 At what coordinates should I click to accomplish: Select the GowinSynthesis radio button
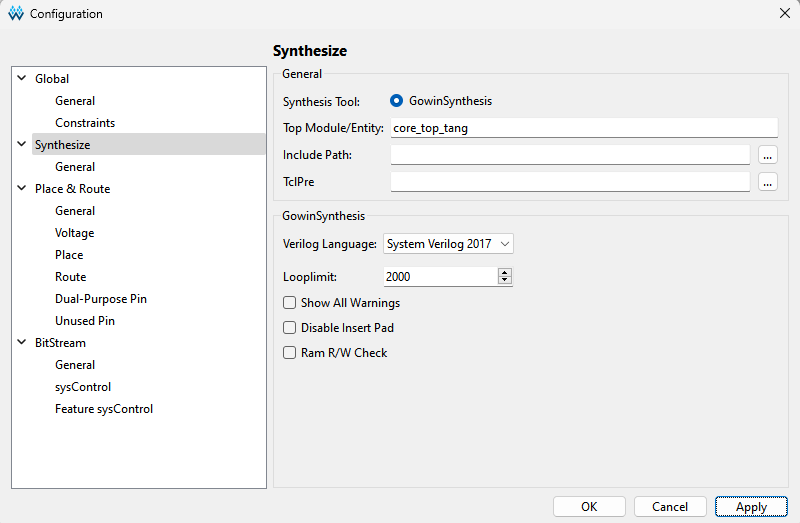pos(397,101)
